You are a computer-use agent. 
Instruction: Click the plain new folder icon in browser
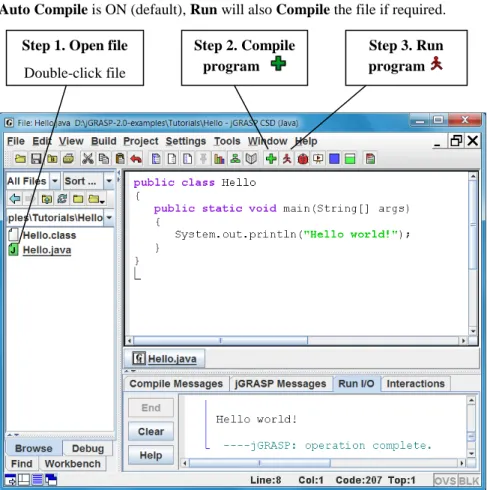coord(78,199)
